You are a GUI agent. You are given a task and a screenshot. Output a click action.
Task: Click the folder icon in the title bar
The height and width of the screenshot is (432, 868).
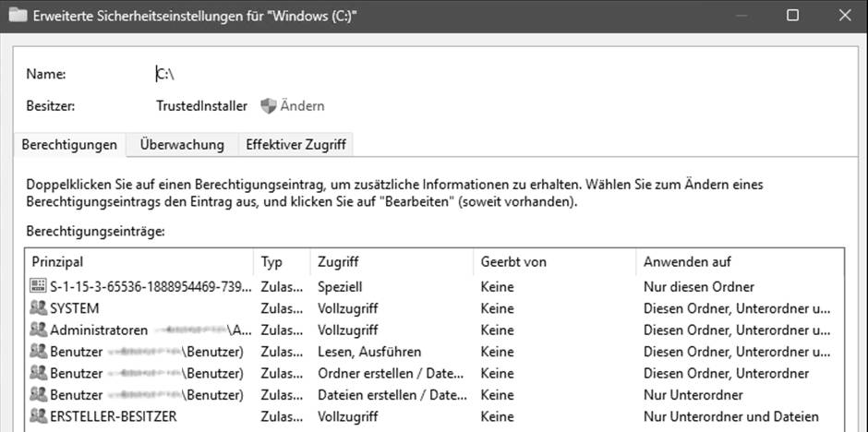18,15
